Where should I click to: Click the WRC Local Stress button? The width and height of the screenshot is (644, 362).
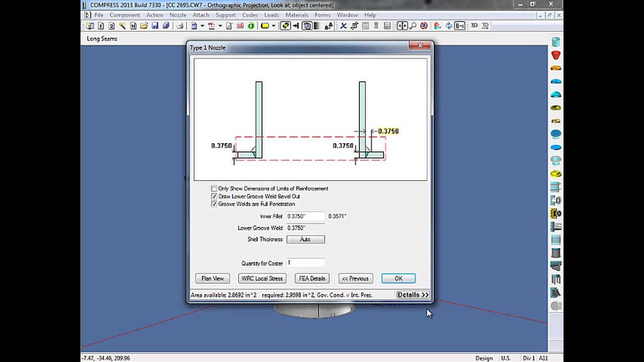(262, 278)
